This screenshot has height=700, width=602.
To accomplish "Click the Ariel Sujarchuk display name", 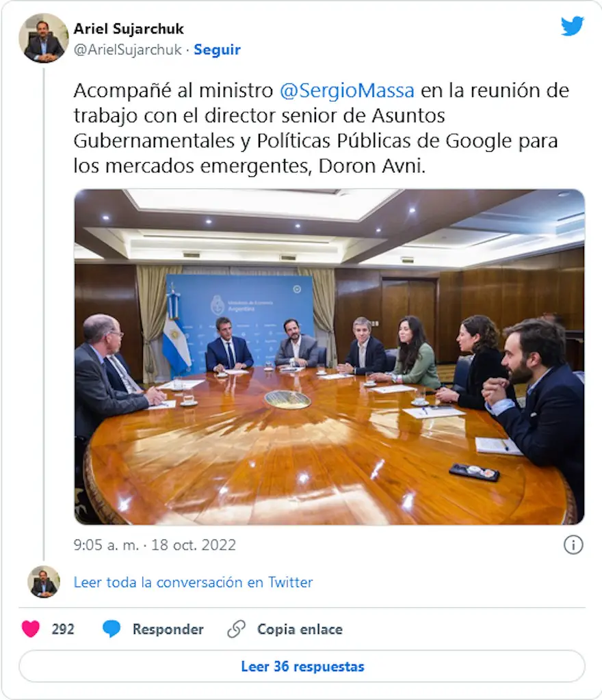I will (x=129, y=29).
